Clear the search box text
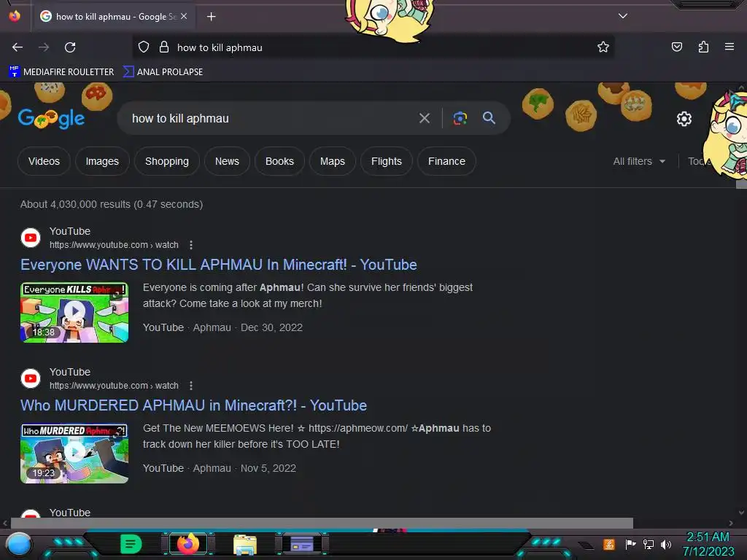The width and height of the screenshot is (747, 560). point(424,118)
